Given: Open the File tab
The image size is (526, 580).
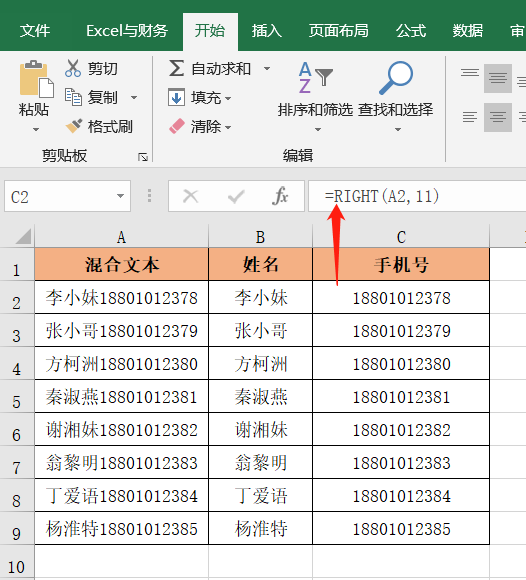Looking at the screenshot, I should (35, 31).
